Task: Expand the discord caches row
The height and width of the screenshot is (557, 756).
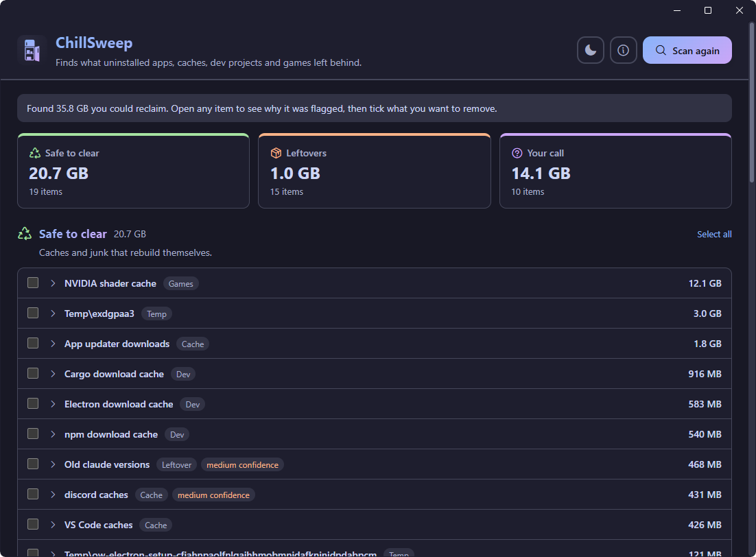Action: [x=53, y=495]
